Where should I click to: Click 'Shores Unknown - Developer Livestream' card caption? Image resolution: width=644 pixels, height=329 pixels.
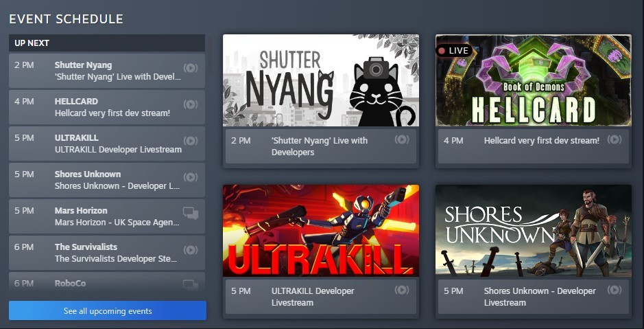click(540, 297)
